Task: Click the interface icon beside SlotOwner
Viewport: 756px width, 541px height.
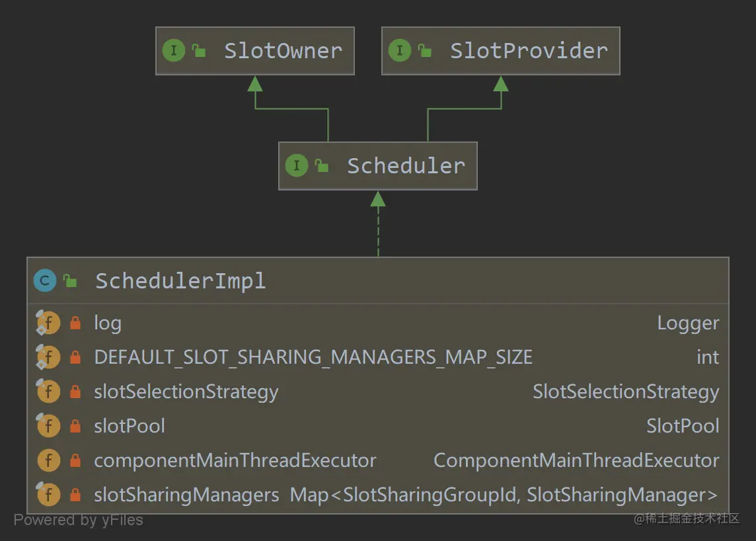Action: [173, 50]
